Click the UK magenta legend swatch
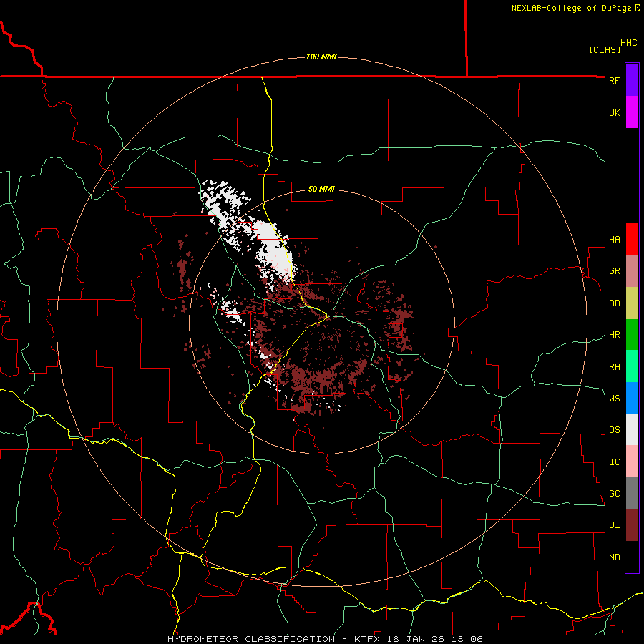This screenshot has width=644, height=644. click(632, 112)
